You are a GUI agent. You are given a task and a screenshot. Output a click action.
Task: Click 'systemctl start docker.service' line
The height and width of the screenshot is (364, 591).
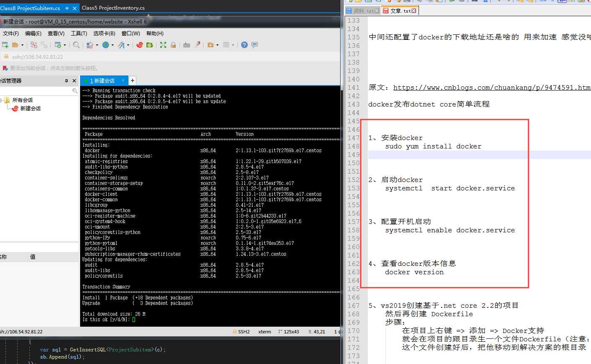click(x=450, y=188)
